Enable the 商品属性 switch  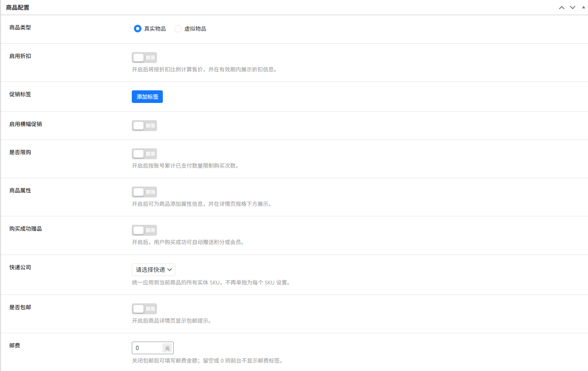coord(144,192)
